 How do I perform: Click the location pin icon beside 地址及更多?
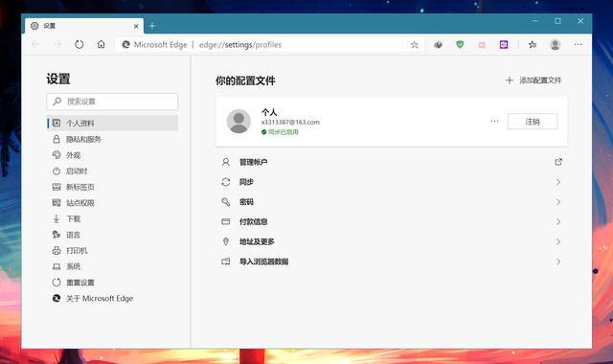pyautogui.click(x=226, y=241)
